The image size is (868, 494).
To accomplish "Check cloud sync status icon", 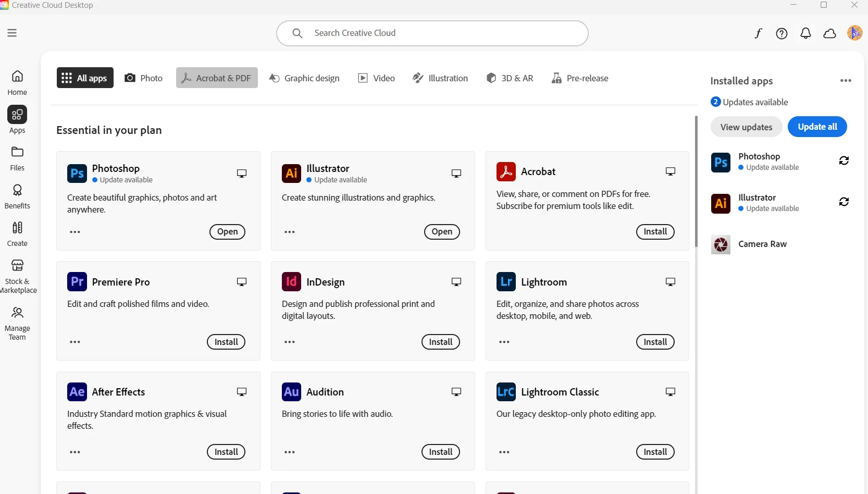I will pos(829,33).
